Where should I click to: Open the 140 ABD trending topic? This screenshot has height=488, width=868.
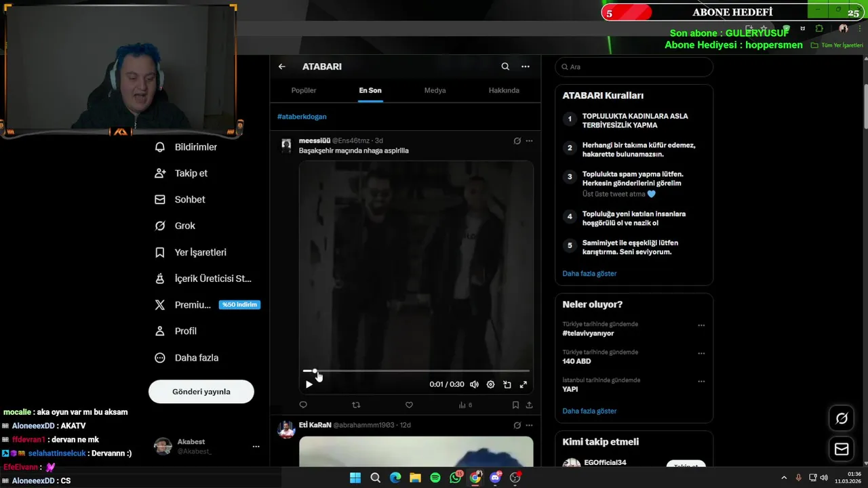coord(576,361)
